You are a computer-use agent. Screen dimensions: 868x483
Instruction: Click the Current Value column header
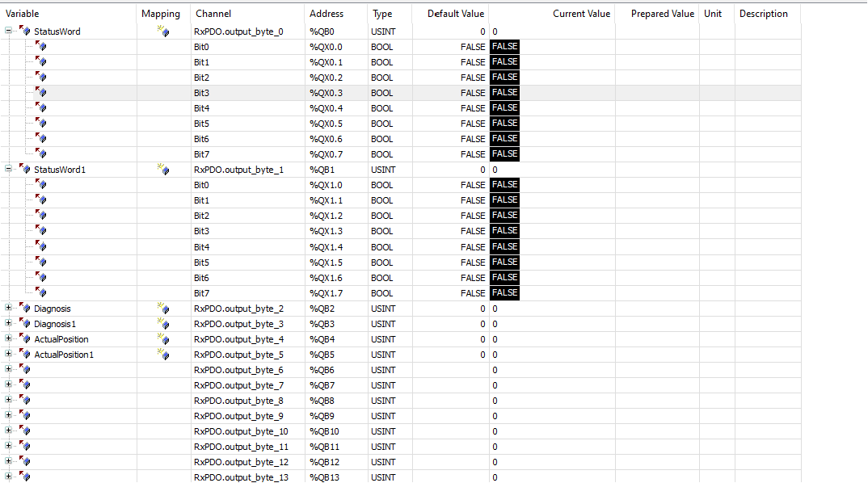point(581,14)
